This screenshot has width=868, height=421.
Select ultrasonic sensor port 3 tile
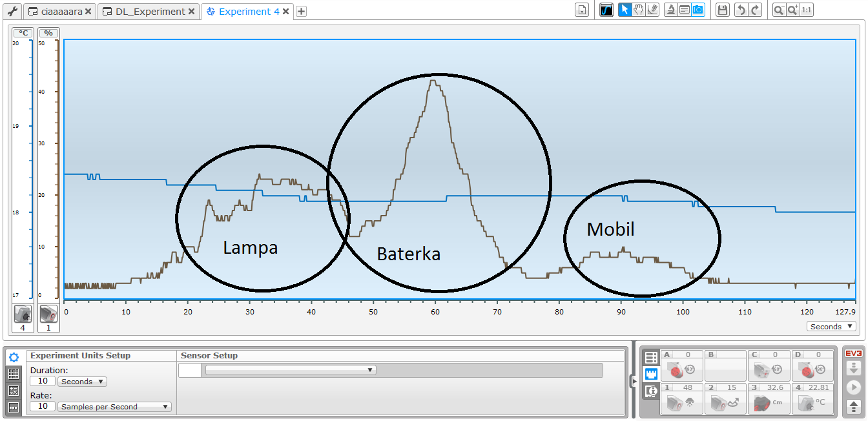tap(769, 398)
